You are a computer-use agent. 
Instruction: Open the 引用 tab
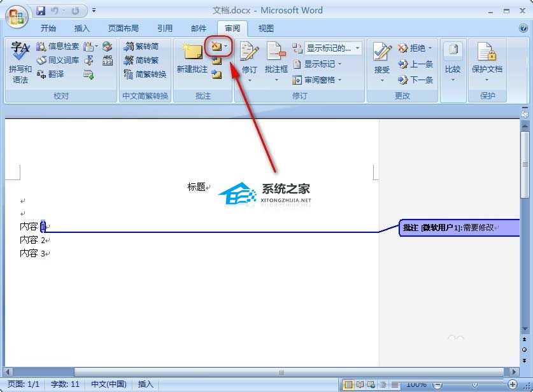coord(165,28)
